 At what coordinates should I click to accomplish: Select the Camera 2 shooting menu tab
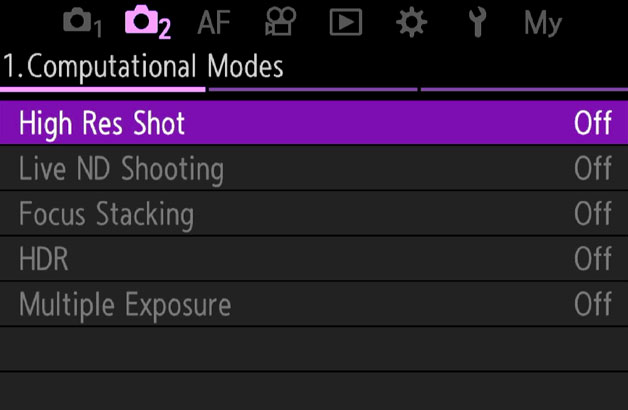click(146, 22)
